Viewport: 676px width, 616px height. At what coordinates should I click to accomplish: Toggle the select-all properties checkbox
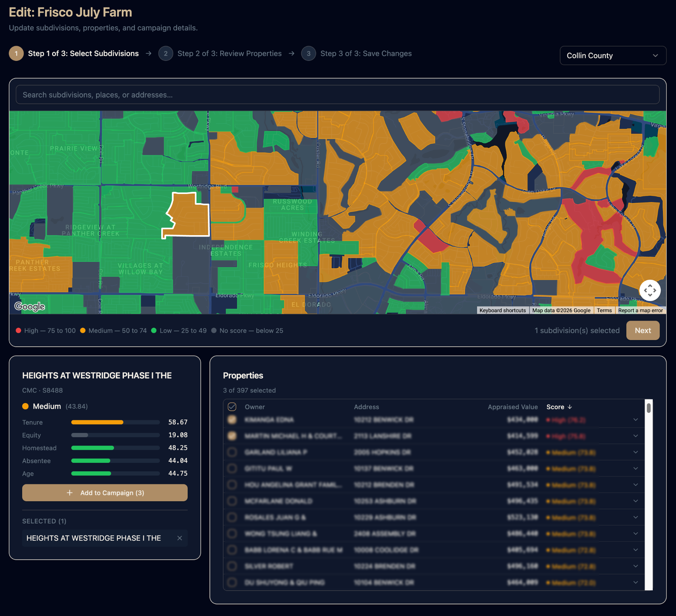232,407
